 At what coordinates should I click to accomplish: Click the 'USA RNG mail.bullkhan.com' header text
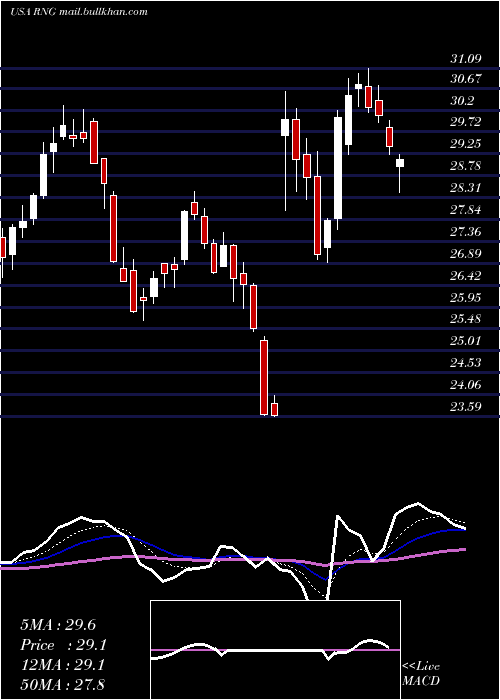coord(79,12)
